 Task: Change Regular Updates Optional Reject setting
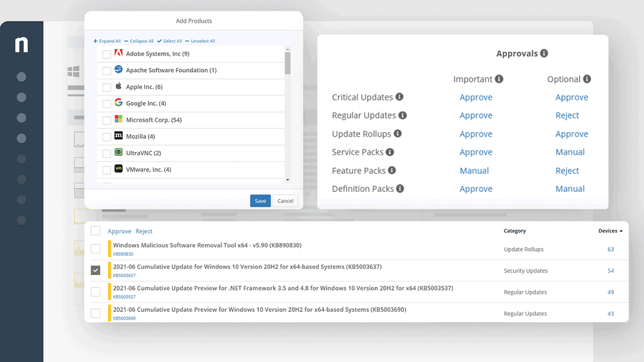pyautogui.click(x=567, y=115)
